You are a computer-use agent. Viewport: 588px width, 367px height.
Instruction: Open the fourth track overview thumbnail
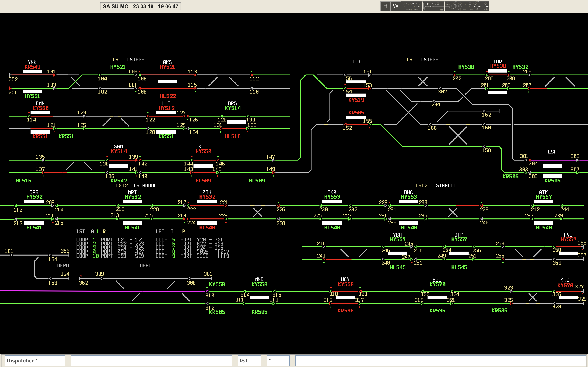pyautogui.click(x=478, y=6)
